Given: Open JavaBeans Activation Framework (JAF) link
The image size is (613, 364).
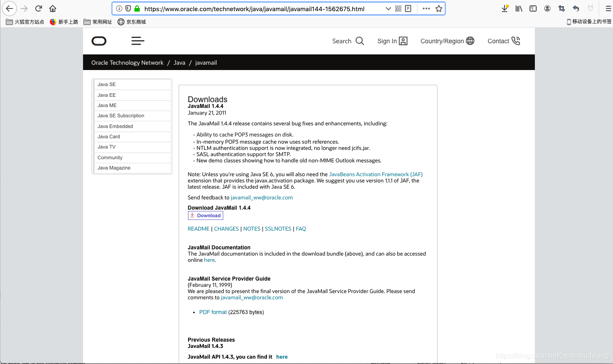Looking at the screenshot, I should tap(375, 174).
